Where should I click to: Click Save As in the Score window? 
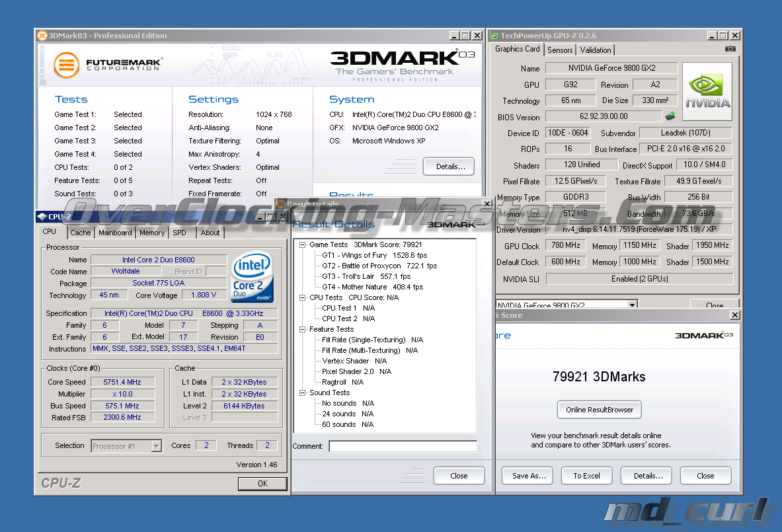pos(528,476)
